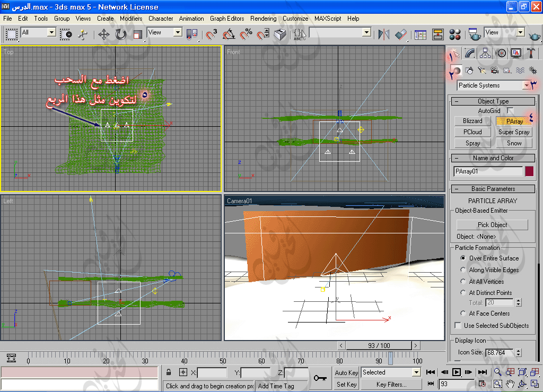Toggle the Percent Snap tool
Viewport: 543px width, 392px height.
tap(246, 34)
